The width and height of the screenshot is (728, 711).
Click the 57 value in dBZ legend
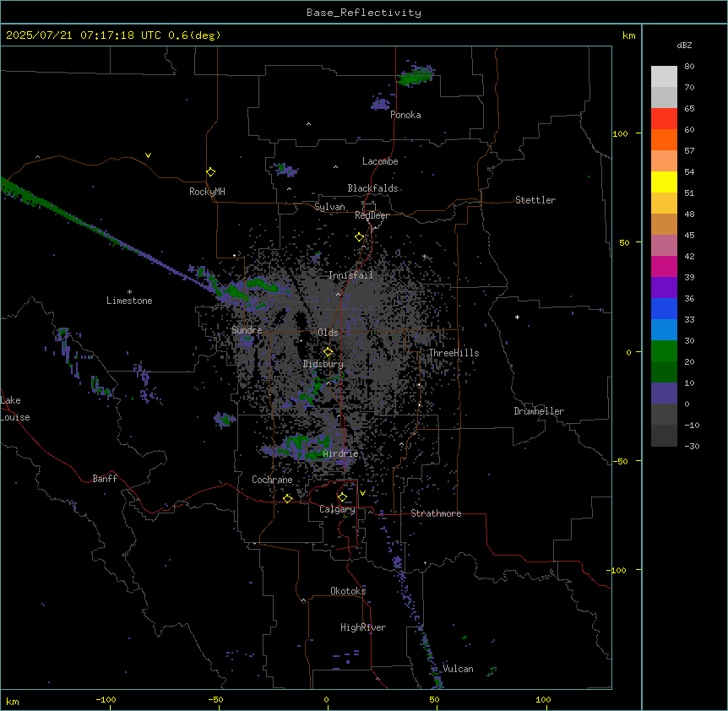[689, 151]
